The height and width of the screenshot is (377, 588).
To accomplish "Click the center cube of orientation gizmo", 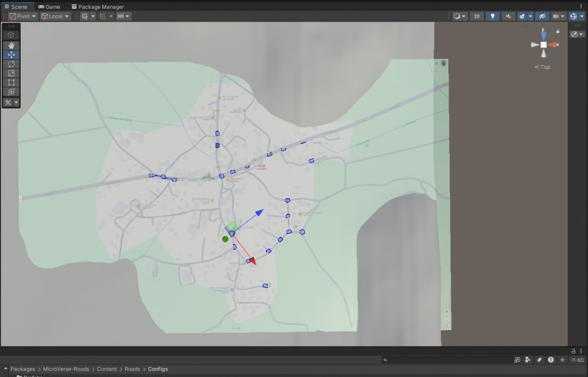I will pos(543,45).
